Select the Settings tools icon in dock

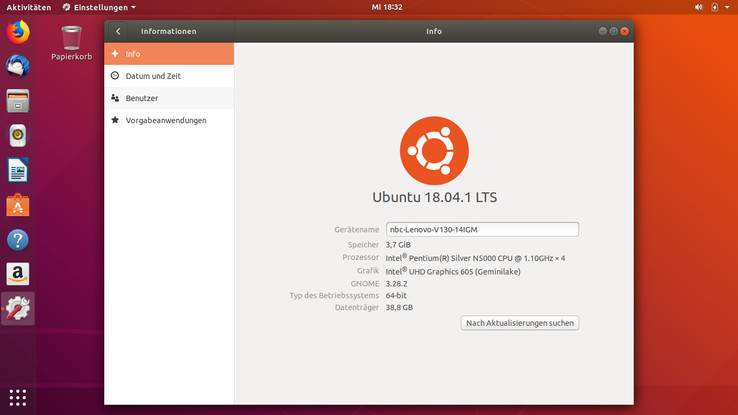point(18,309)
